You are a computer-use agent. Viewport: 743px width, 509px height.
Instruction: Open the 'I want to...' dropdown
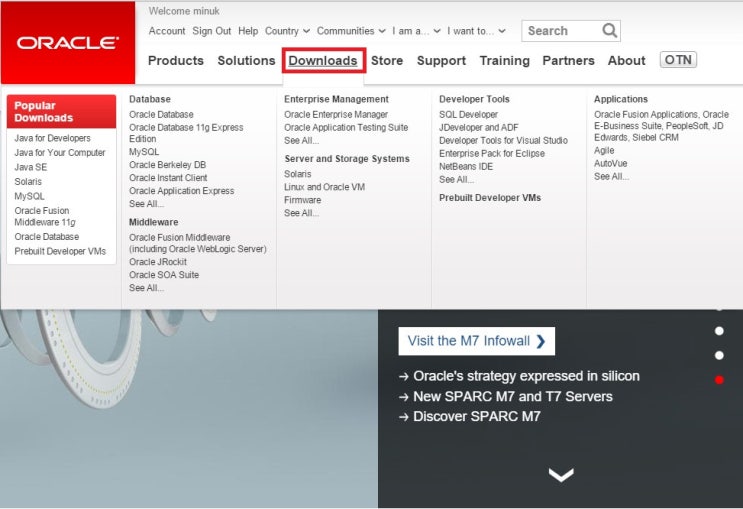(476, 31)
